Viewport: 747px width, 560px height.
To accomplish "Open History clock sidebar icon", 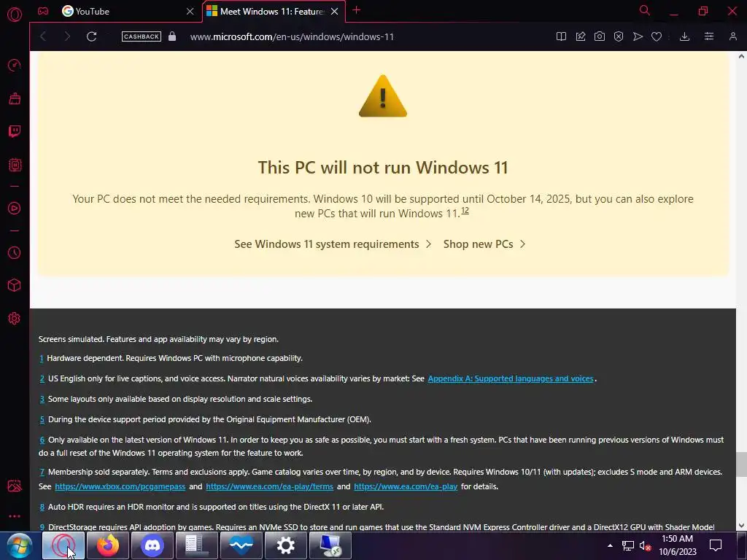I will point(15,252).
